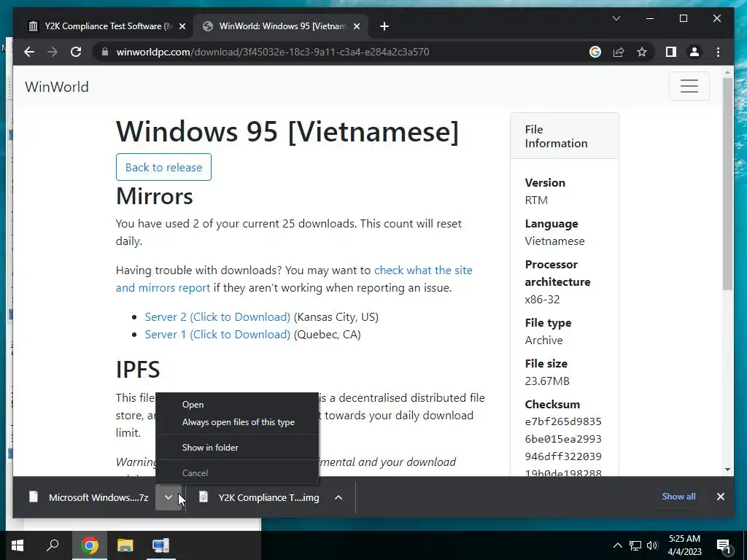Click the Chrome taskbar icon
The image size is (747, 560).
point(89,545)
